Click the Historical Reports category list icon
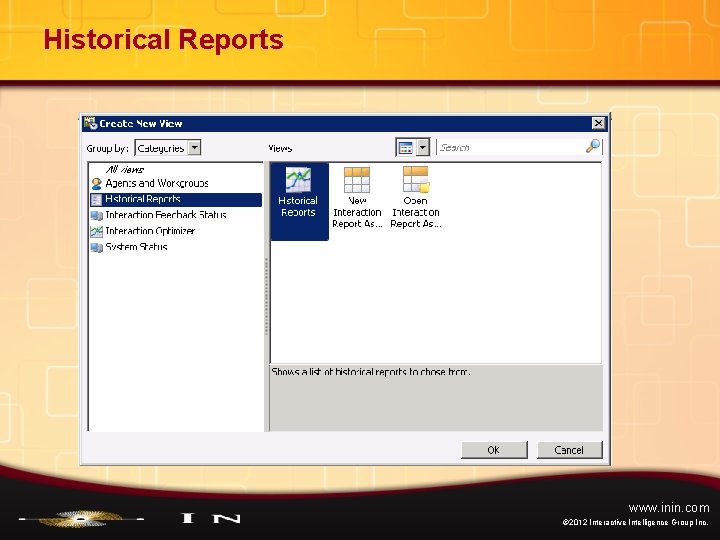This screenshot has width=720, height=540. (x=96, y=200)
